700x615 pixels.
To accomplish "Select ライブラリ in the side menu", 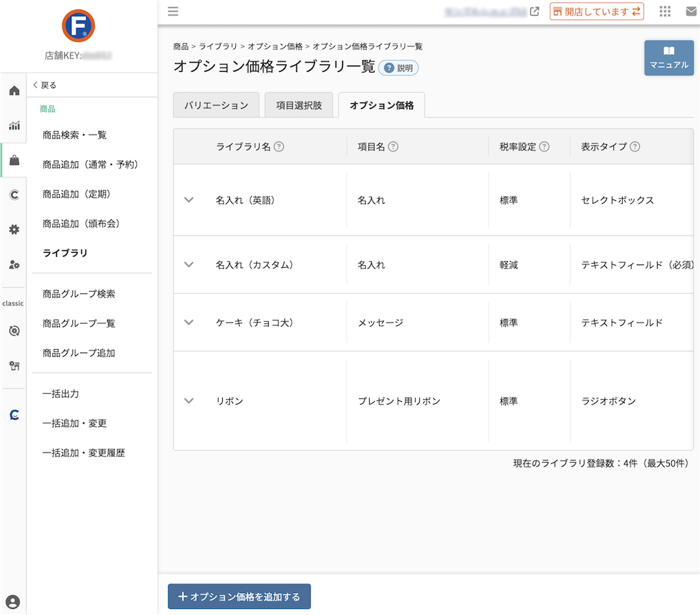I will [65, 253].
